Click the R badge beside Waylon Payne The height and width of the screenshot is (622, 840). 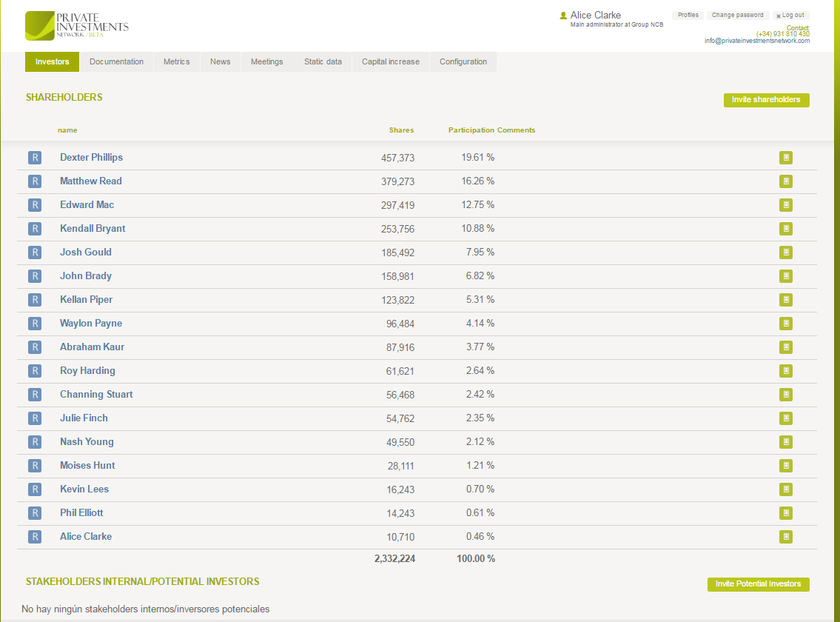35,324
